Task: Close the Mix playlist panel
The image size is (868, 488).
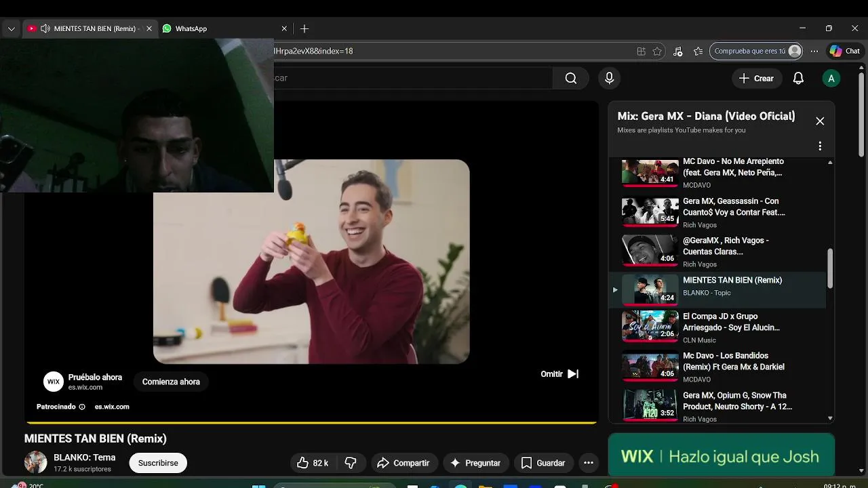Action: coord(820,121)
